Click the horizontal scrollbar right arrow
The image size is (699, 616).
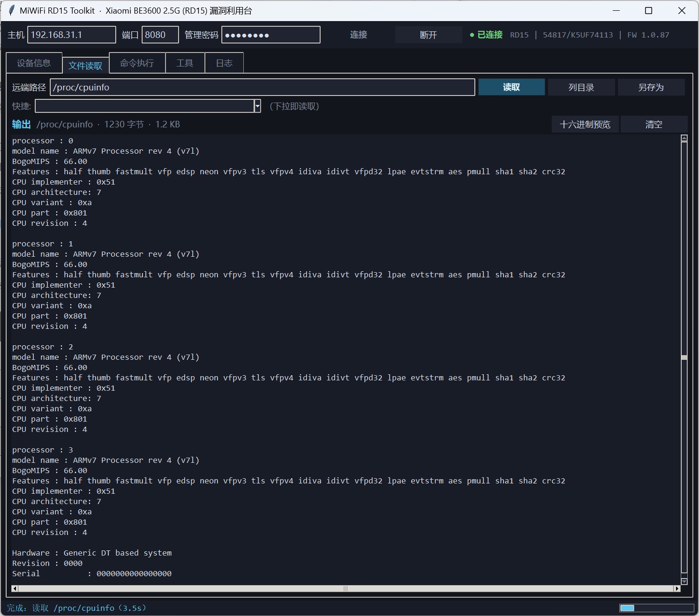pyautogui.click(x=677, y=588)
